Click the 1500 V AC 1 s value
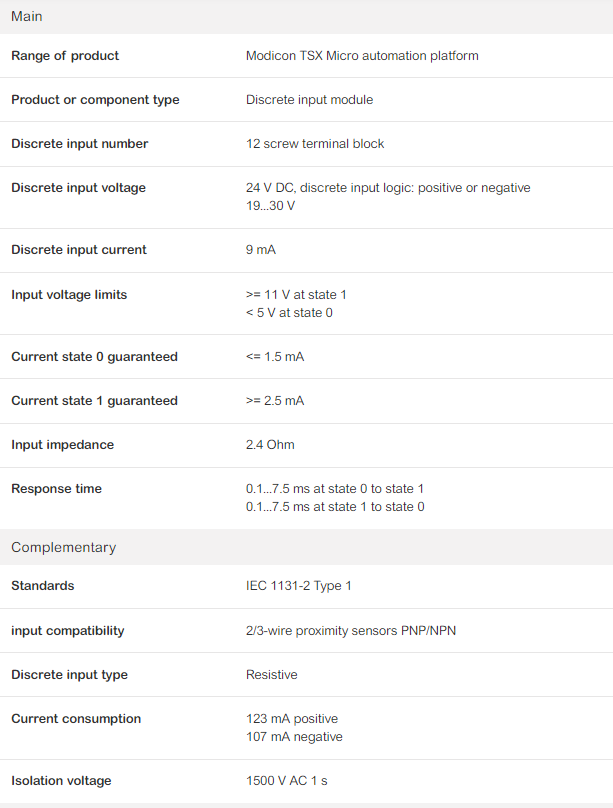613x808 pixels. click(x=287, y=781)
